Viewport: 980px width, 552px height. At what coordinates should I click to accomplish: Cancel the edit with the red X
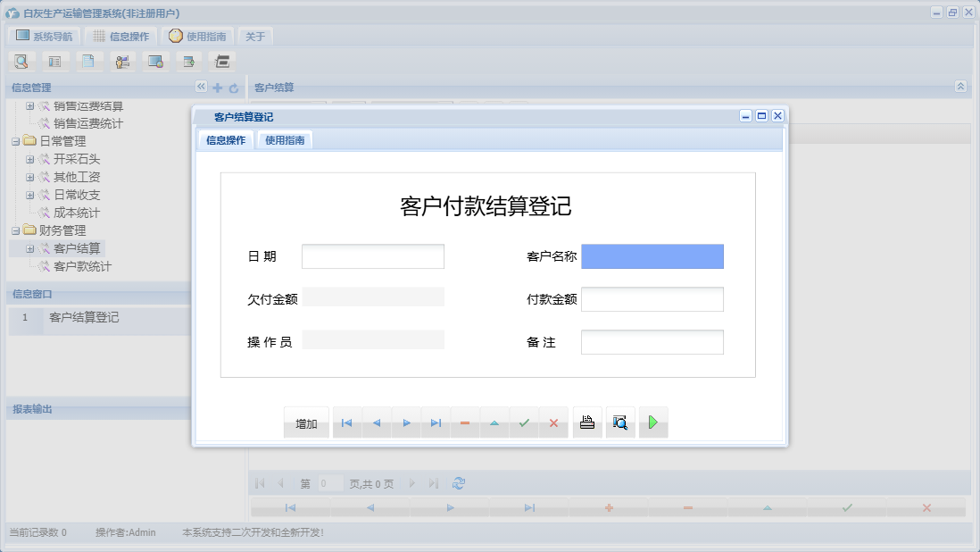553,422
